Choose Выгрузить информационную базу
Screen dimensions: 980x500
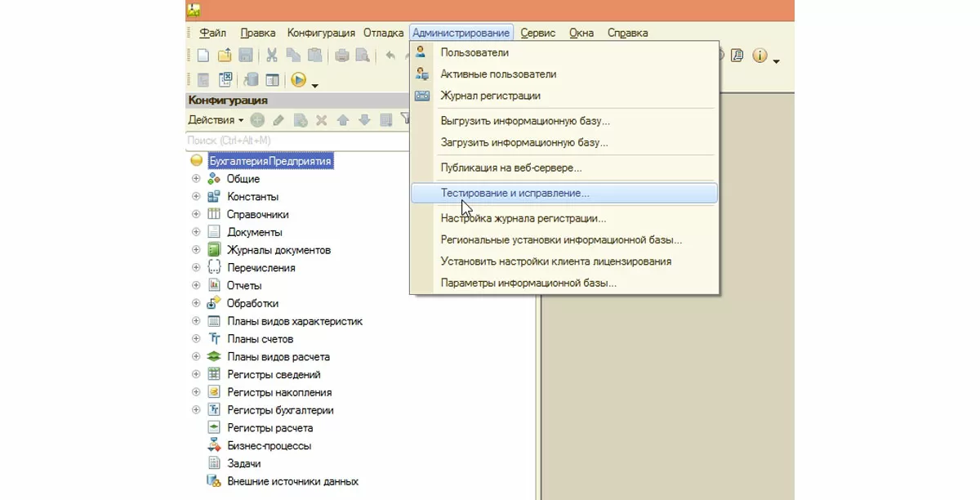pos(524,121)
